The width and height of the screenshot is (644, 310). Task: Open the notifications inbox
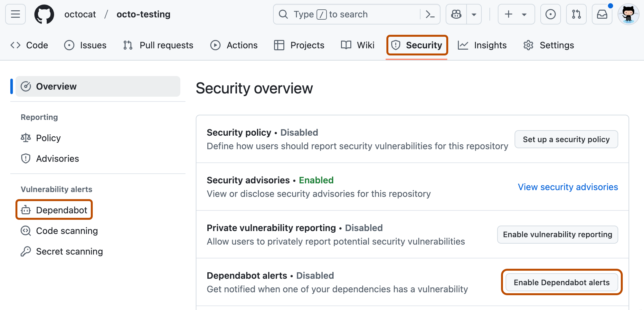coord(602,14)
